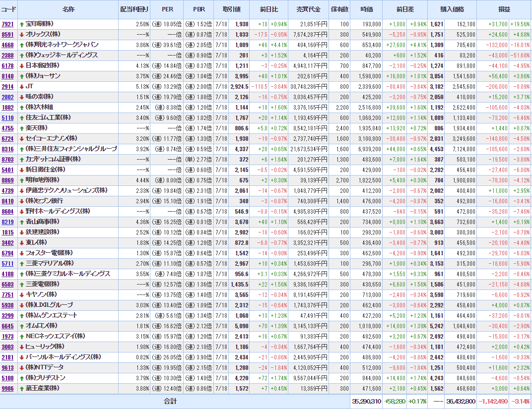Click the down arrow icon next to キヤノン(株)
532x409 pixels.
21,294
